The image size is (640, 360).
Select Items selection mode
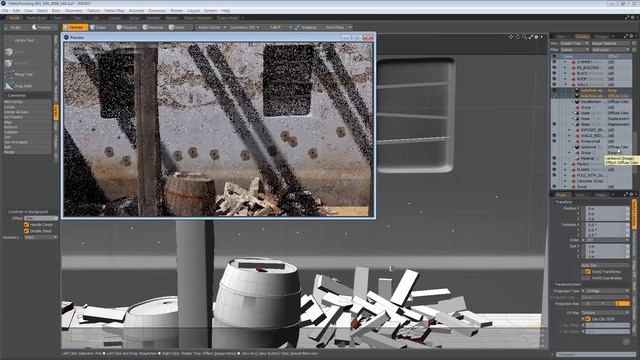[179, 27]
